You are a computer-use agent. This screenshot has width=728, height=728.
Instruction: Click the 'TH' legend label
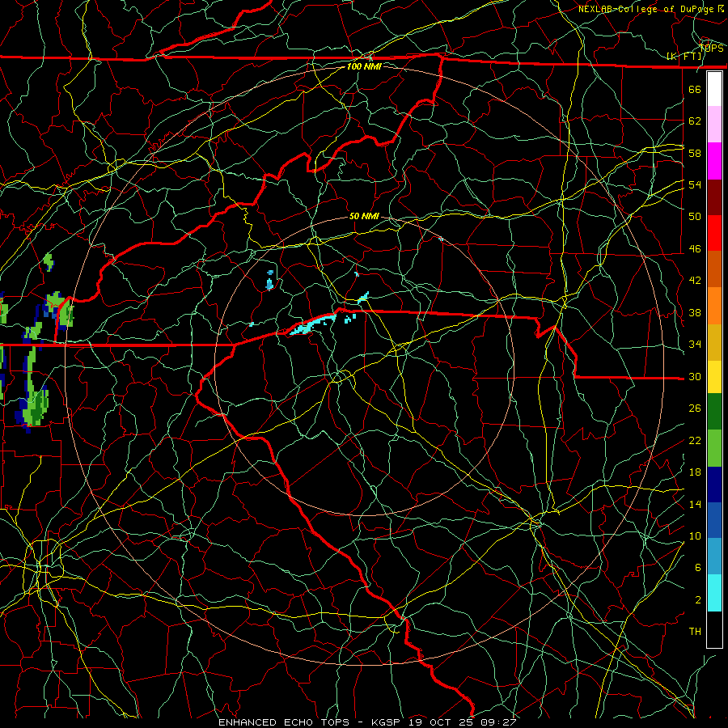[695, 632]
